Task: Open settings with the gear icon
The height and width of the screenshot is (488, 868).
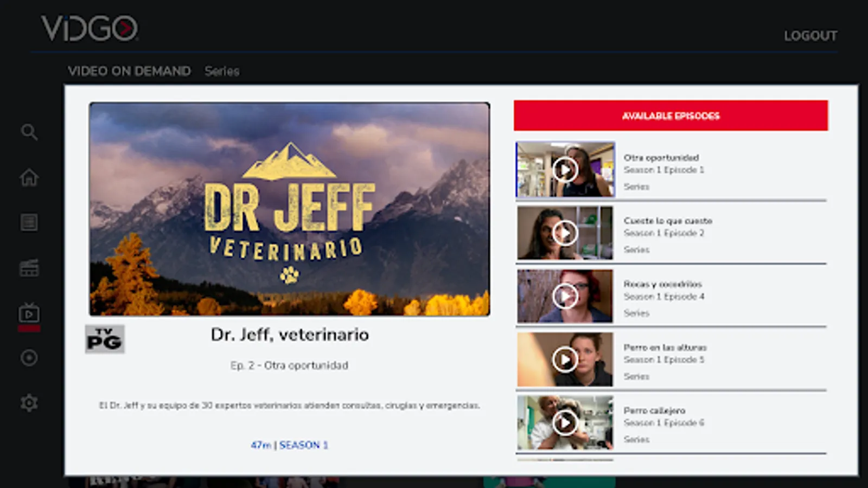Action: [29, 403]
